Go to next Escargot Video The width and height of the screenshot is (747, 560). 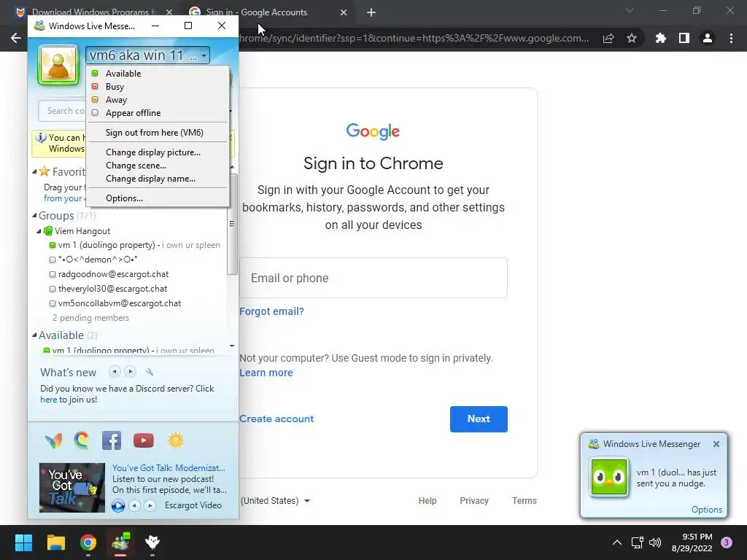point(150,505)
